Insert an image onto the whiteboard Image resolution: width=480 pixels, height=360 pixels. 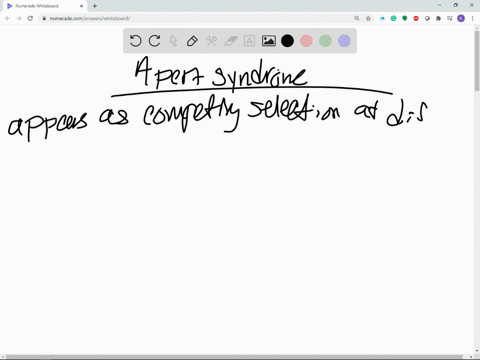coord(268,41)
